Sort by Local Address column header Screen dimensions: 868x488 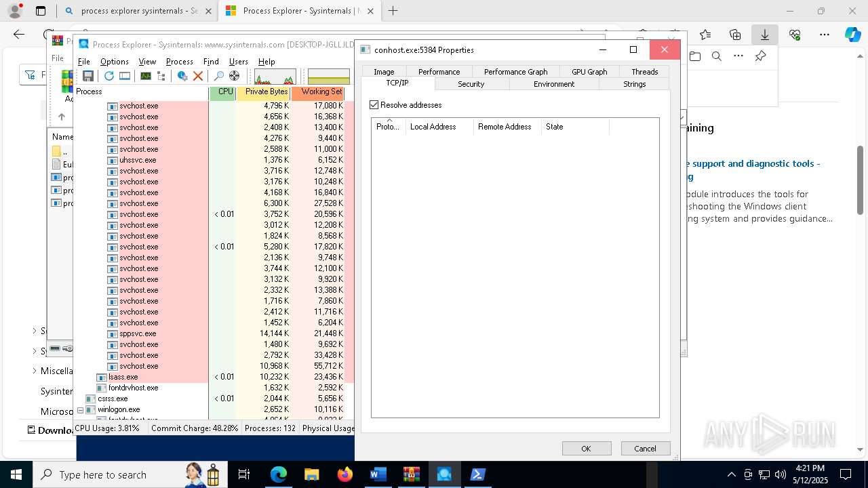(x=439, y=127)
